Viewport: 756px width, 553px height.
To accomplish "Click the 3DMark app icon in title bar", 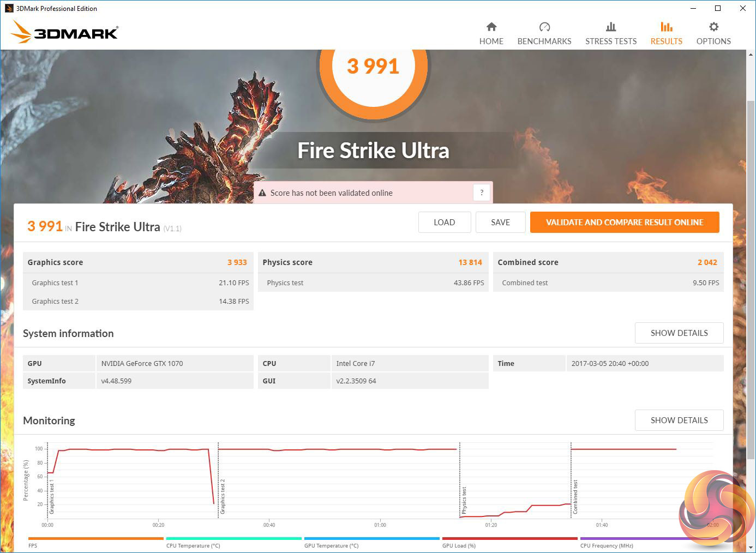I will (9, 8).
